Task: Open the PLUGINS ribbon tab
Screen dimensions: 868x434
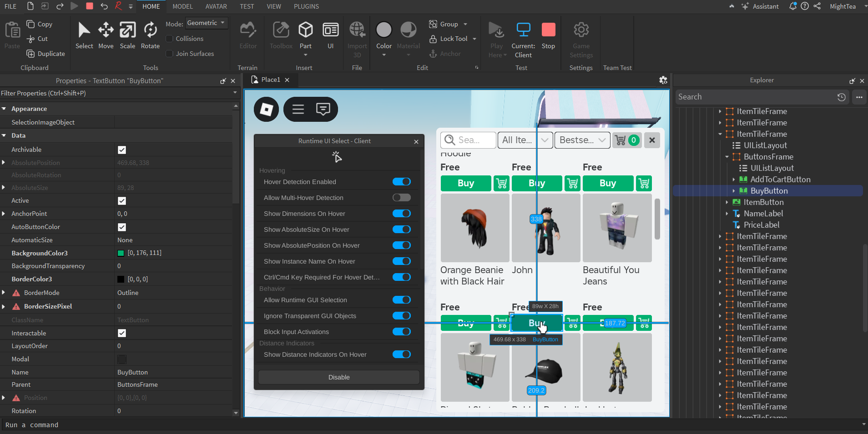Action: click(306, 6)
